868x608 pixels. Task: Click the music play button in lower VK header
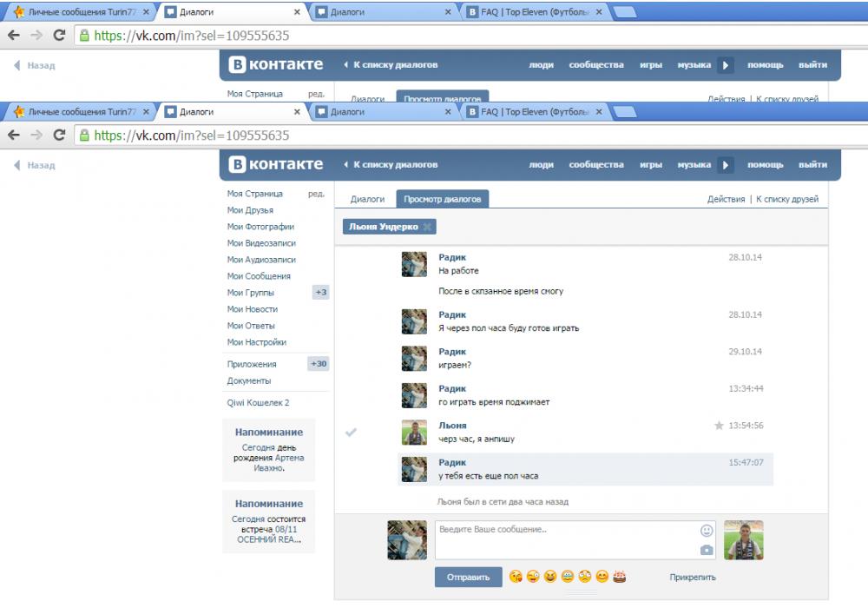tap(725, 164)
